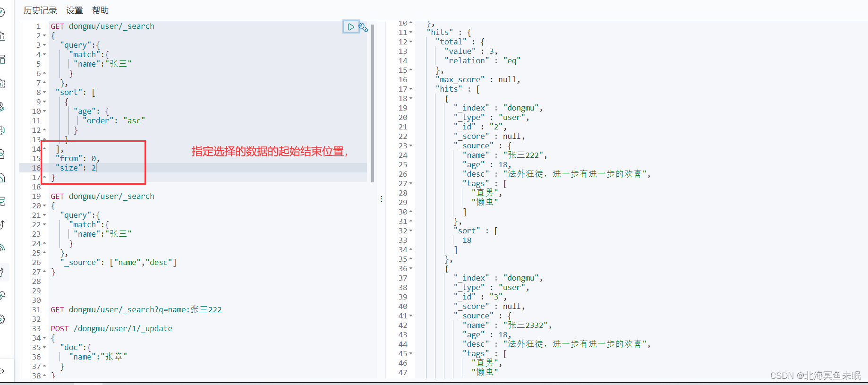Open the 设置 menu

click(x=74, y=10)
